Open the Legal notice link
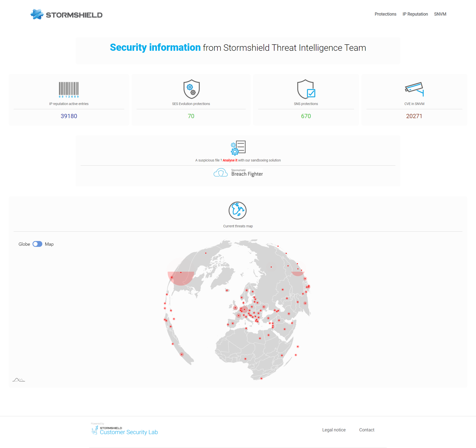 (334, 430)
